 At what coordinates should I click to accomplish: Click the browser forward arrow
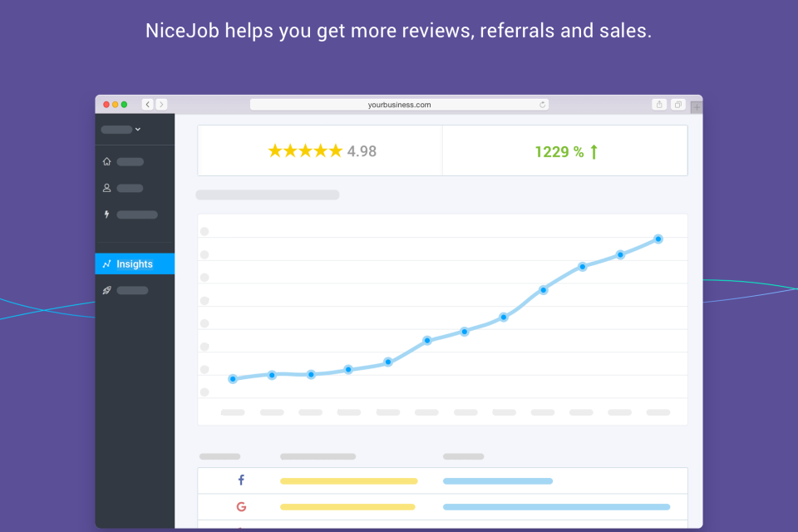(x=161, y=105)
